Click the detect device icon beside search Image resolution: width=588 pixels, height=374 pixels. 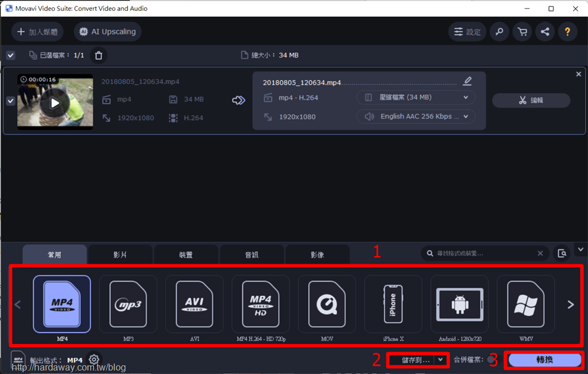(562, 253)
